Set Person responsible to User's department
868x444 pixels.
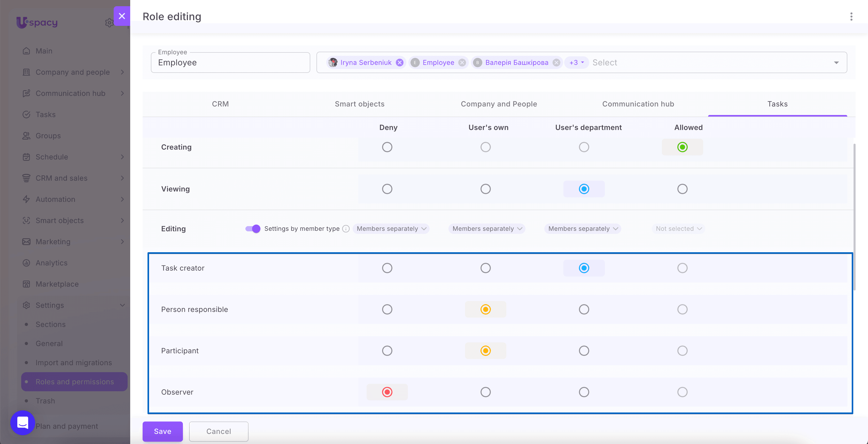(x=584, y=310)
